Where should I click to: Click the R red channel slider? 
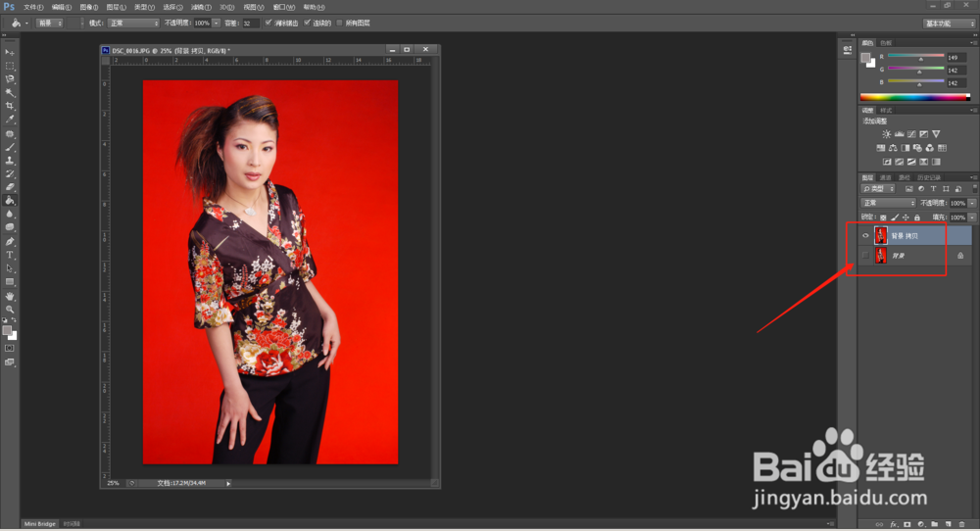click(x=915, y=56)
